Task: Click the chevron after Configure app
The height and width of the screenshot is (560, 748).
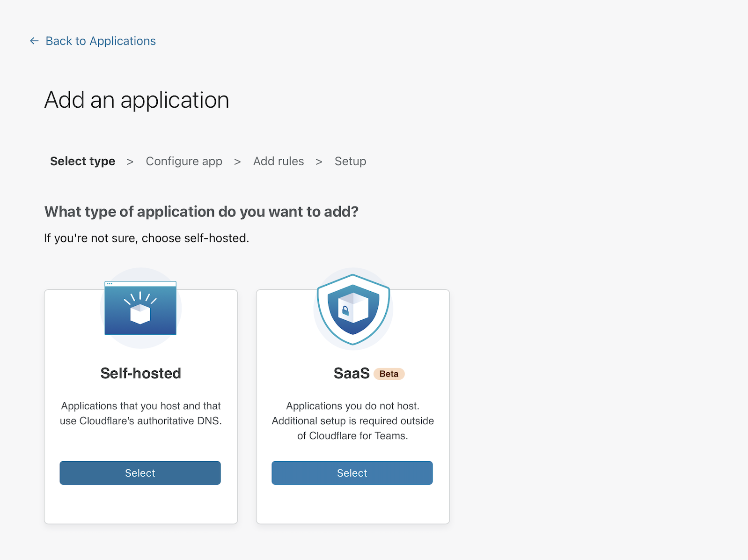Action: pos(237,162)
